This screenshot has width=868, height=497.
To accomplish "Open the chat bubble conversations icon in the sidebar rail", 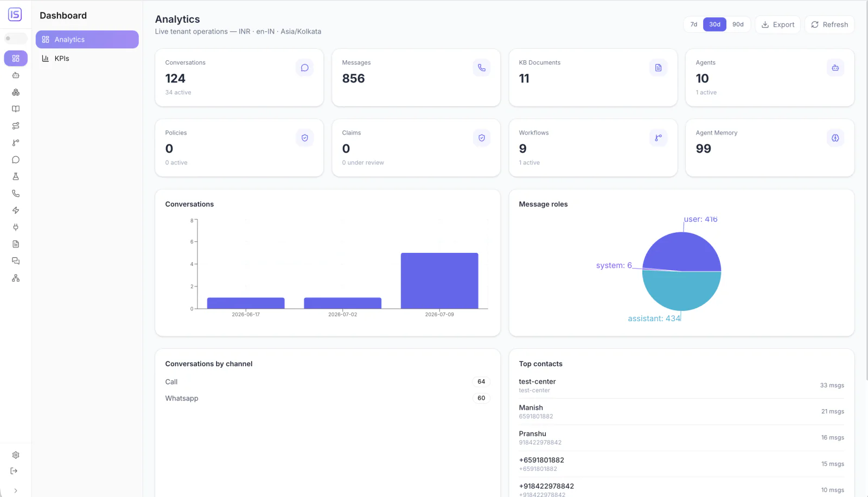I will point(16,160).
